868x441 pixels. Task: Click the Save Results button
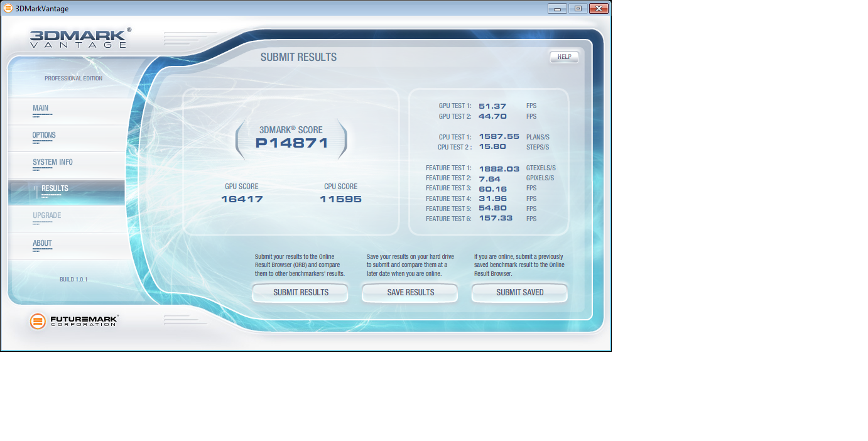coord(410,293)
